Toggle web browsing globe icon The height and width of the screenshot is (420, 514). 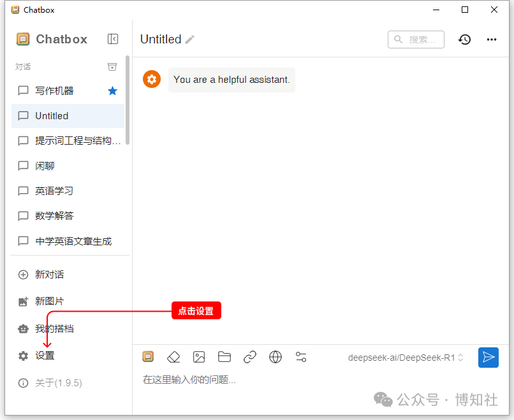coord(275,357)
